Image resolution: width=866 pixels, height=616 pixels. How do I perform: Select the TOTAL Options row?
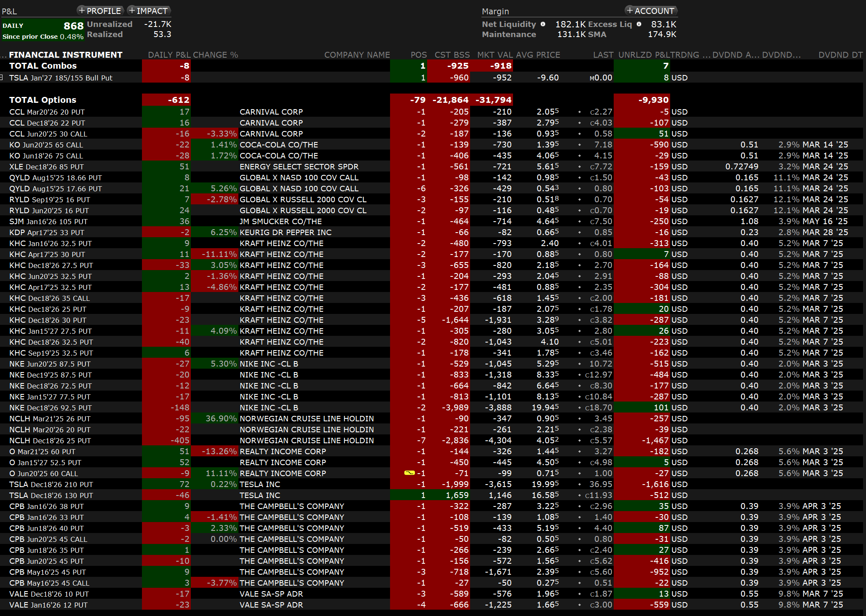[431, 100]
